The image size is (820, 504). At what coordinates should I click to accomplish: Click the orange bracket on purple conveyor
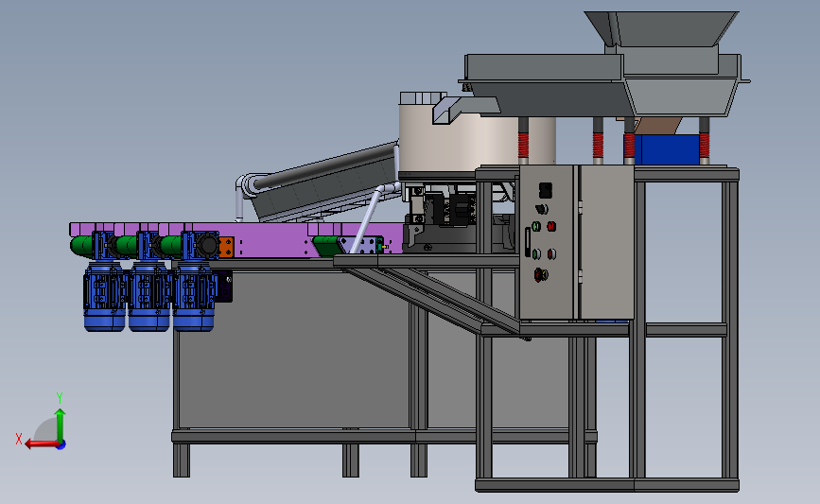coord(226,248)
